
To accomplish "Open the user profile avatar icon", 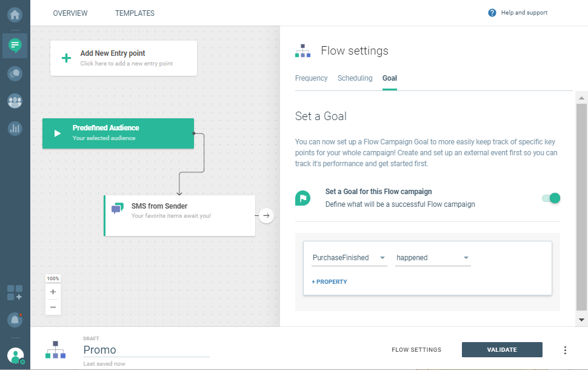I will pyautogui.click(x=16, y=355).
